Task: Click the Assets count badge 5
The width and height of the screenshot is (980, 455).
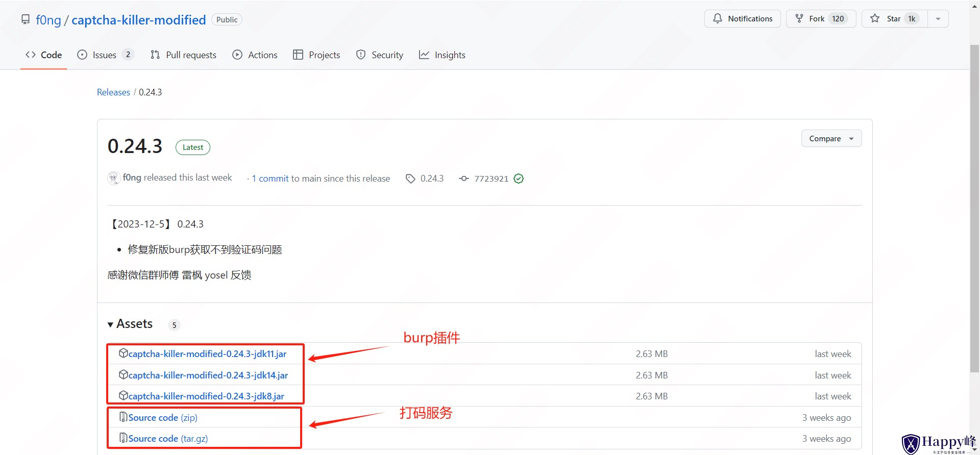Action: (174, 325)
